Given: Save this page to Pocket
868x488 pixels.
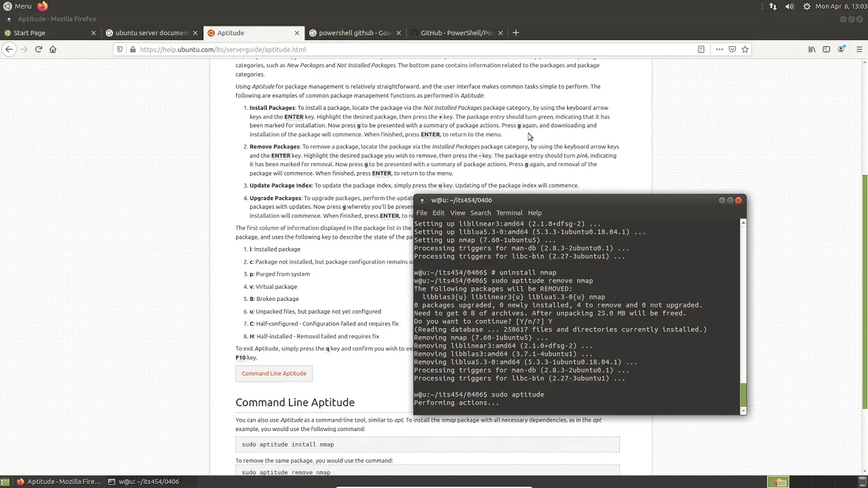Looking at the screenshot, I should pos(732,49).
